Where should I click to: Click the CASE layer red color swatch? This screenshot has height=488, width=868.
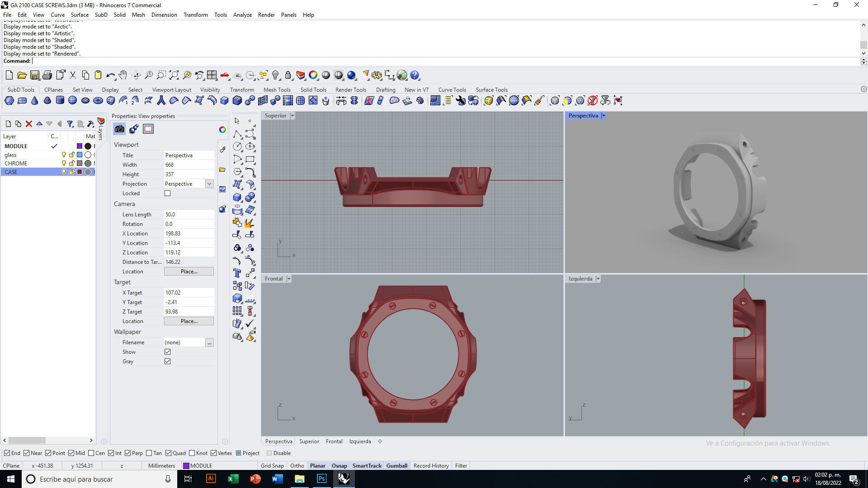80,172
